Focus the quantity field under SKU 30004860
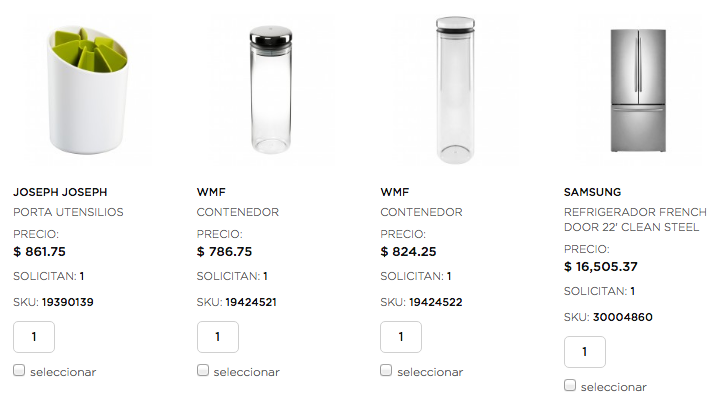719x407 pixels. point(585,352)
